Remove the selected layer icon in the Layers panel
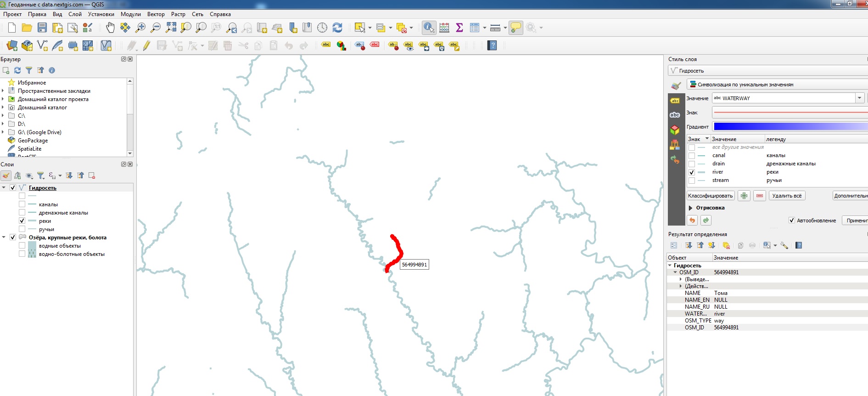 92,175
